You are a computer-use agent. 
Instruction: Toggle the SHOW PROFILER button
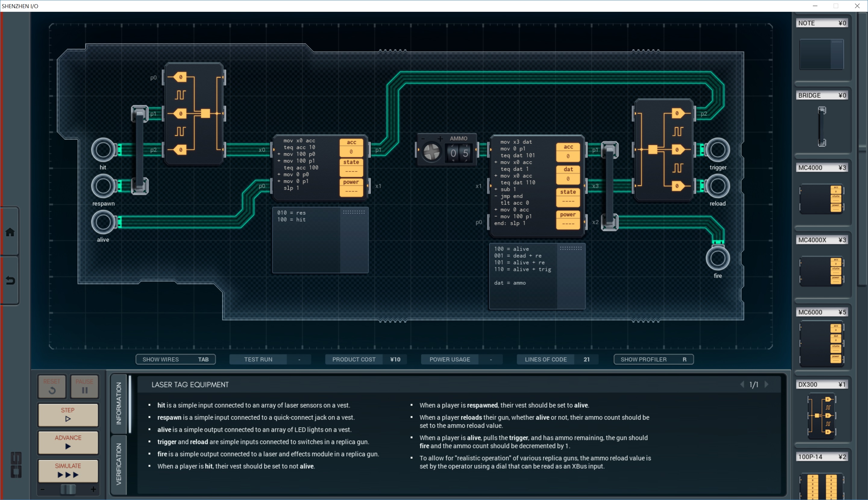point(653,359)
